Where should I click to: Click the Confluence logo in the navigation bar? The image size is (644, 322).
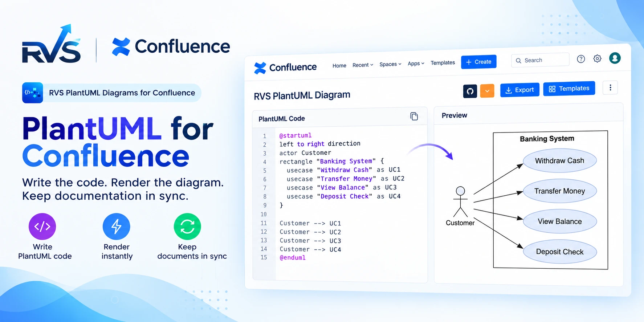[x=285, y=68]
